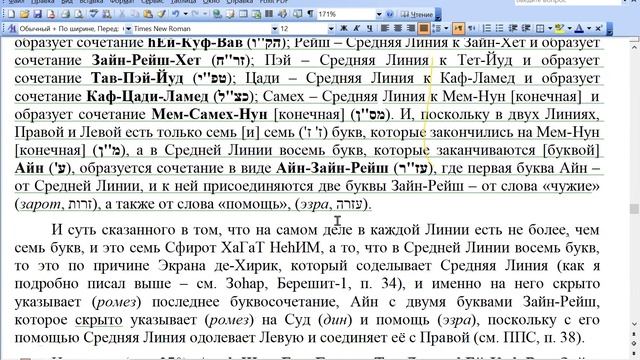Click the vertical scrollbar thumb
The width and height of the screenshot is (640, 360).
tap(634, 209)
